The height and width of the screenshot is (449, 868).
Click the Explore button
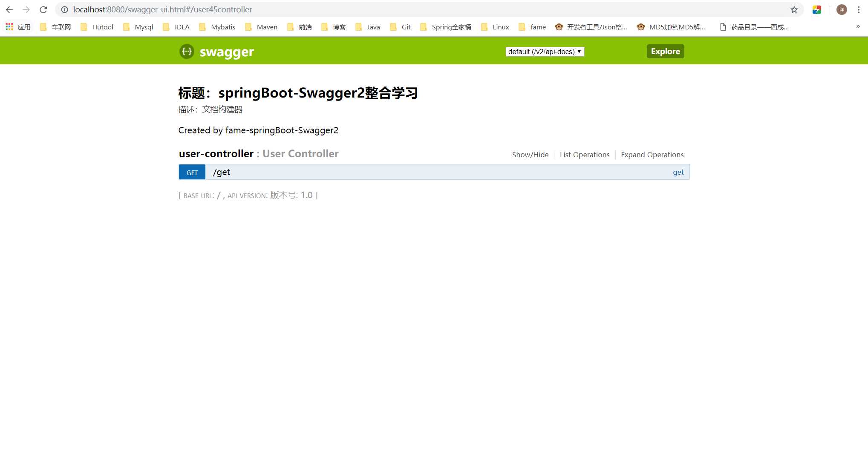pos(665,51)
